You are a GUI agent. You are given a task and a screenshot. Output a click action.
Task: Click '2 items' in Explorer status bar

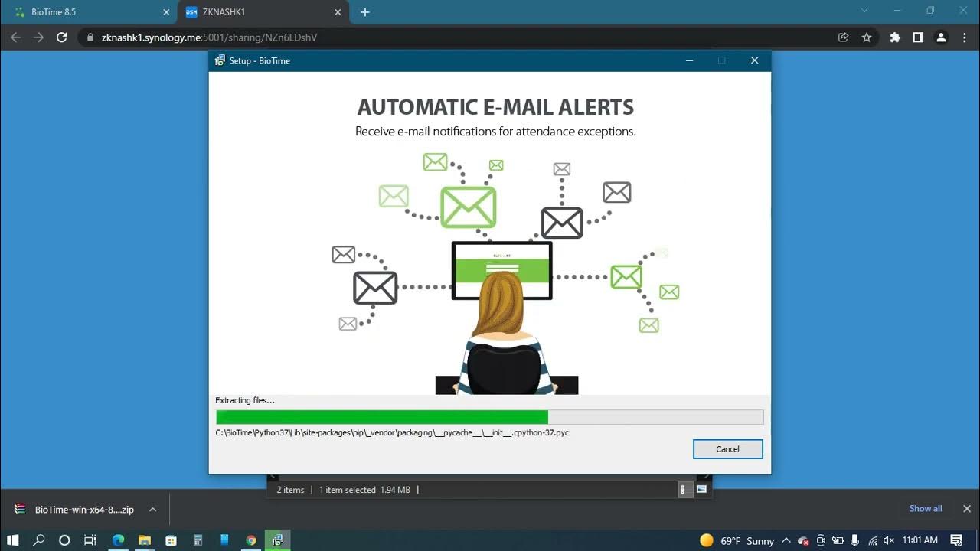coord(290,490)
